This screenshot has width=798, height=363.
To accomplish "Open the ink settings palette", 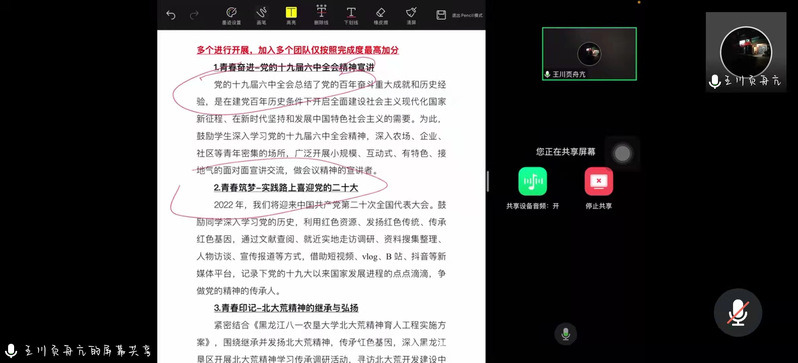I will [231, 15].
